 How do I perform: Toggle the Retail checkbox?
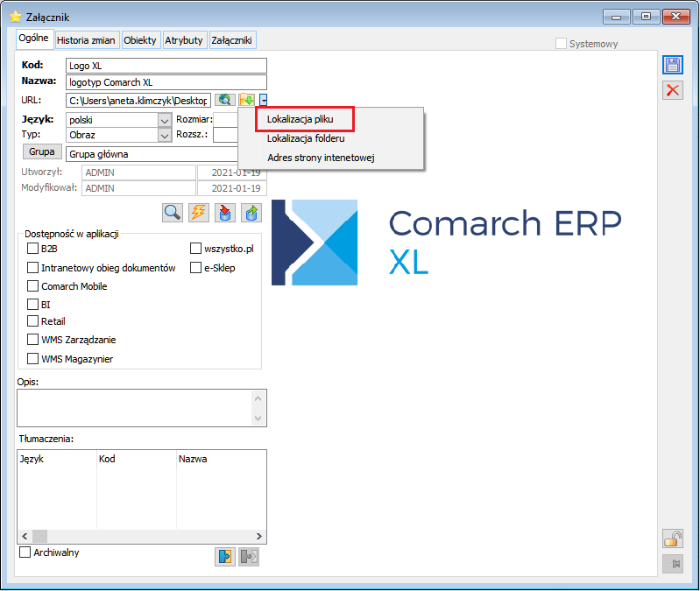(32, 320)
